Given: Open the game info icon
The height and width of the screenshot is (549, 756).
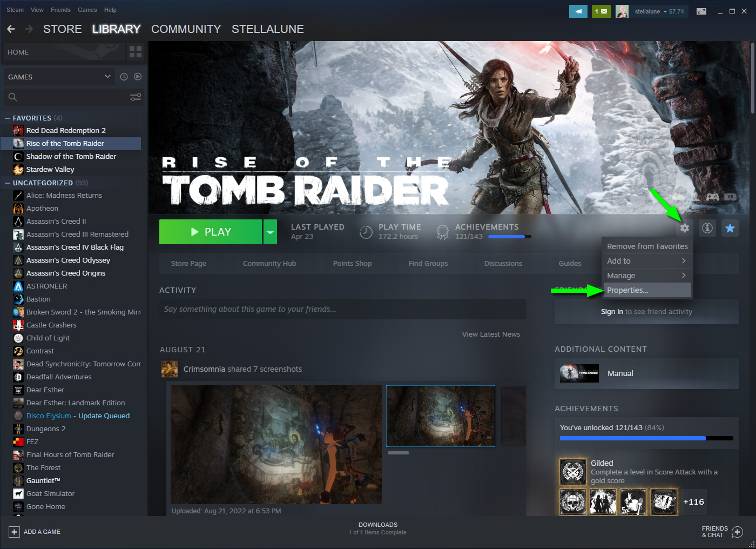Looking at the screenshot, I should tap(707, 228).
